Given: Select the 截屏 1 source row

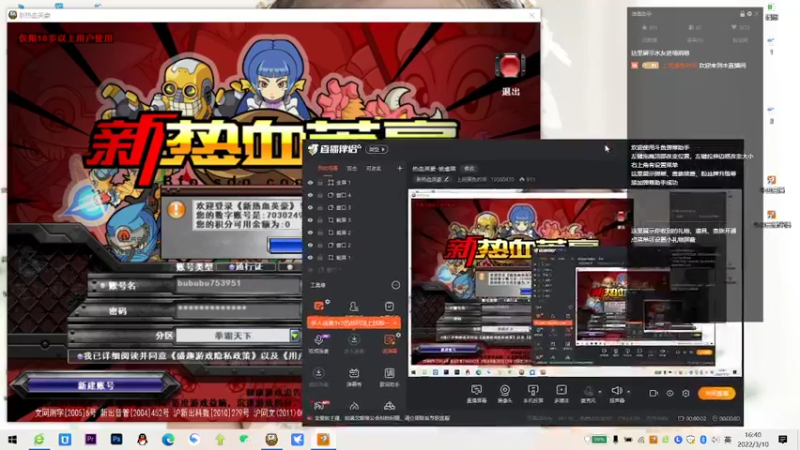Looking at the screenshot, I should (x=355, y=258).
